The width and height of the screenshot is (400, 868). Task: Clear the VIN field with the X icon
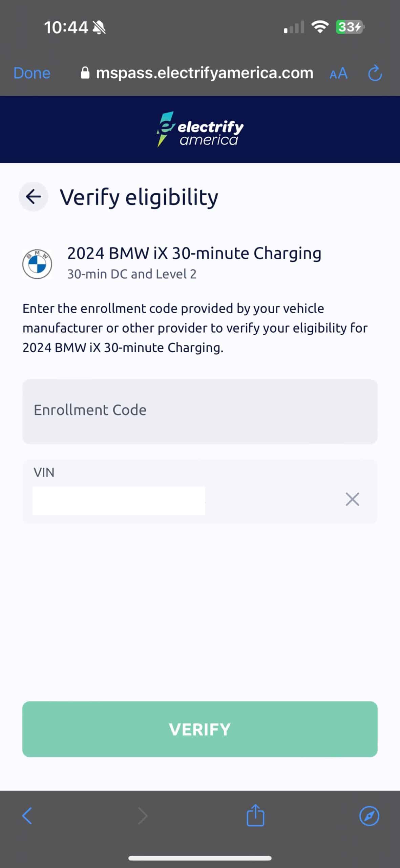pos(352,499)
